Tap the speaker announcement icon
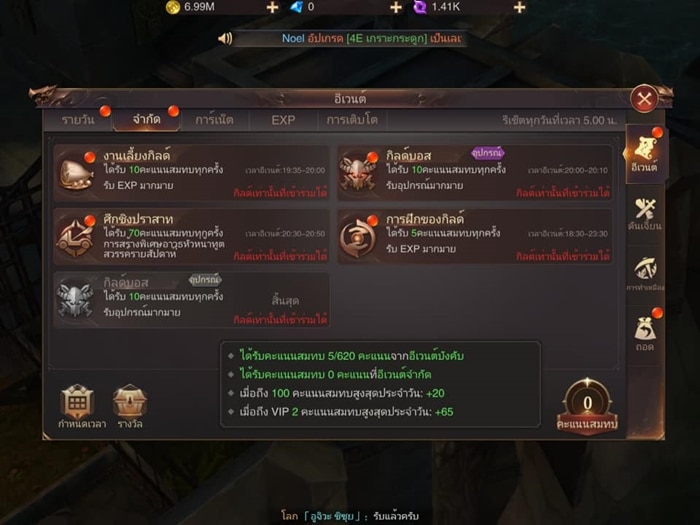This screenshot has width=700, height=525. tap(225, 38)
